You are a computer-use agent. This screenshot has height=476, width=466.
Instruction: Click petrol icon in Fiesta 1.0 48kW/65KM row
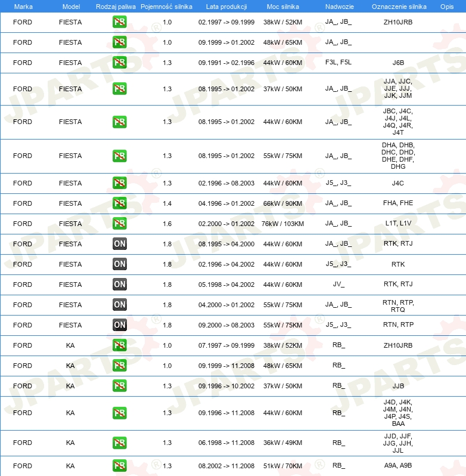[119, 42]
